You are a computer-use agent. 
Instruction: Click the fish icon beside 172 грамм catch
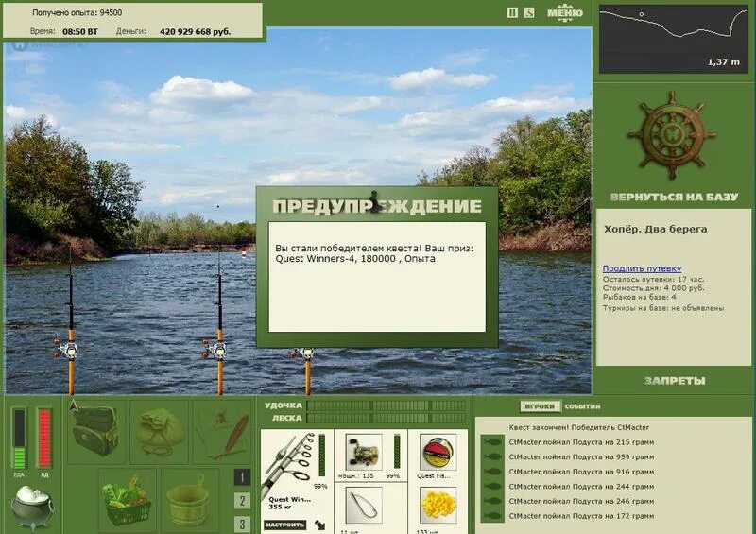pyautogui.click(x=492, y=516)
